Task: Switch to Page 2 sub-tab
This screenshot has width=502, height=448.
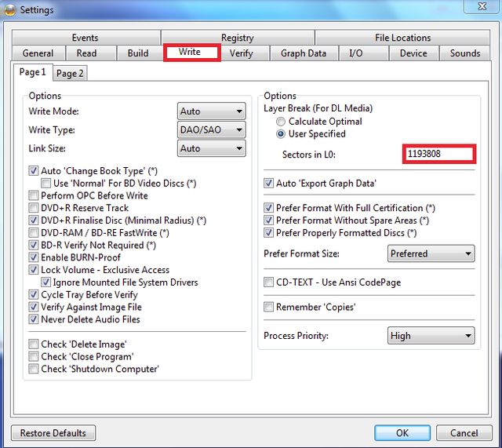Action: tap(70, 73)
